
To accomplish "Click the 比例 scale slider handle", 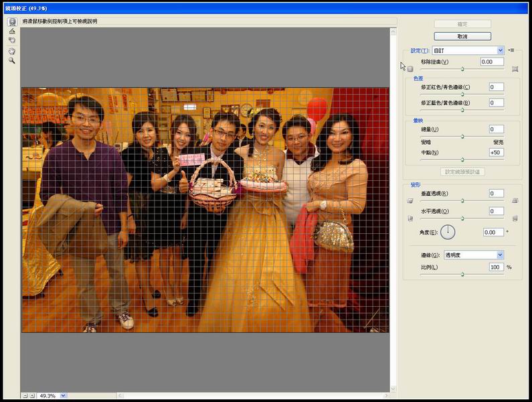I will tap(462, 274).
